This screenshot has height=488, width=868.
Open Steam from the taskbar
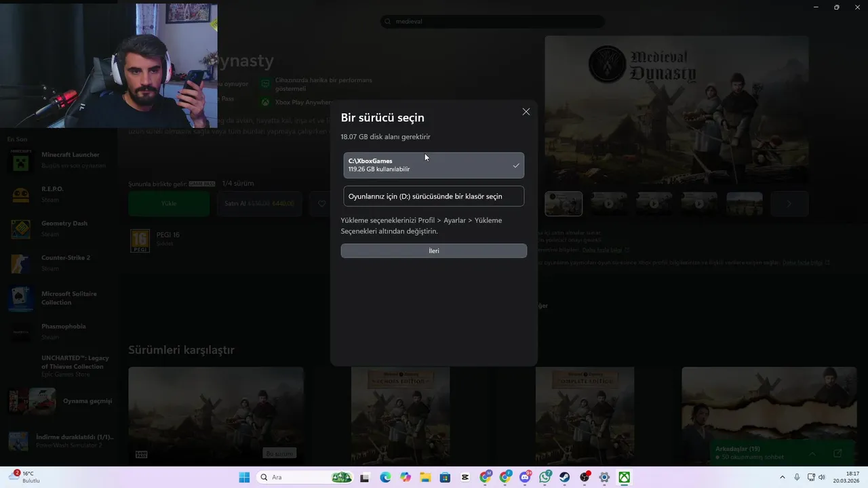point(564,477)
